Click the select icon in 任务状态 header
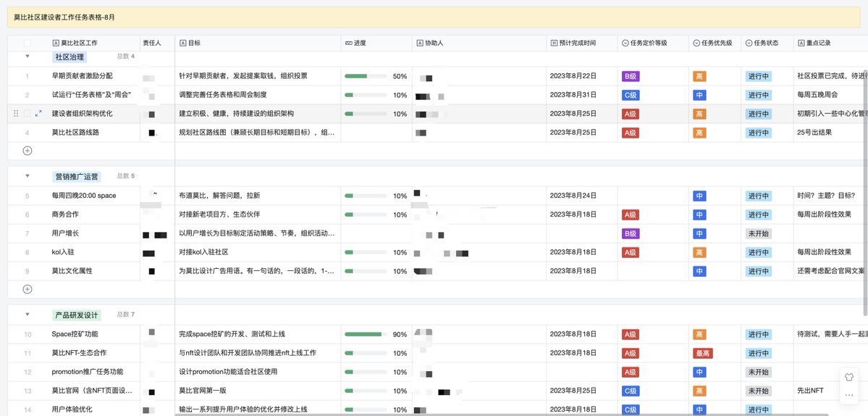 tap(749, 43)
